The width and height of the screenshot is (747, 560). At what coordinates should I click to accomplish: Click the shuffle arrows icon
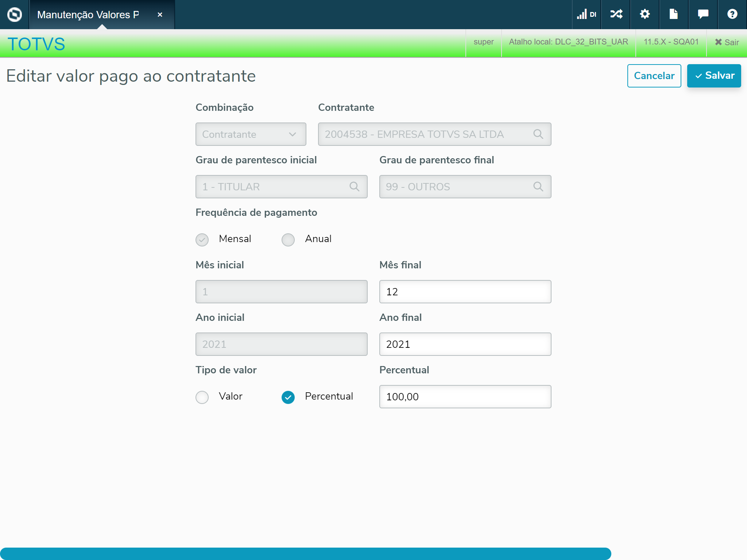pos(616,15)
